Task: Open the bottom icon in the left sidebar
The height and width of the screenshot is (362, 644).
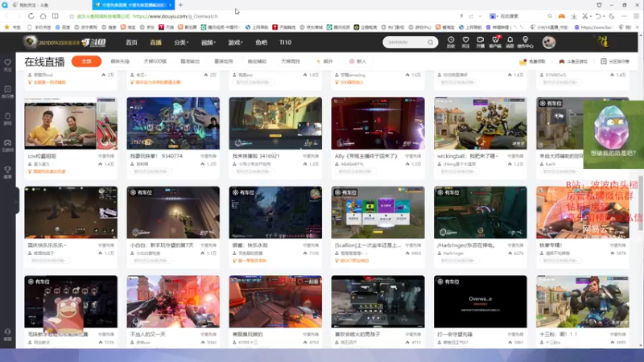Action: 7,334
